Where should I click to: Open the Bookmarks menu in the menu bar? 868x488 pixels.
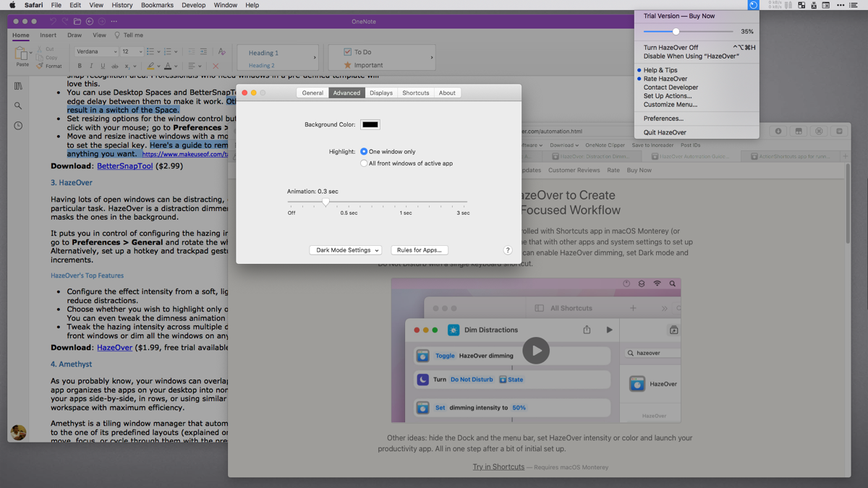pos(157,5)
